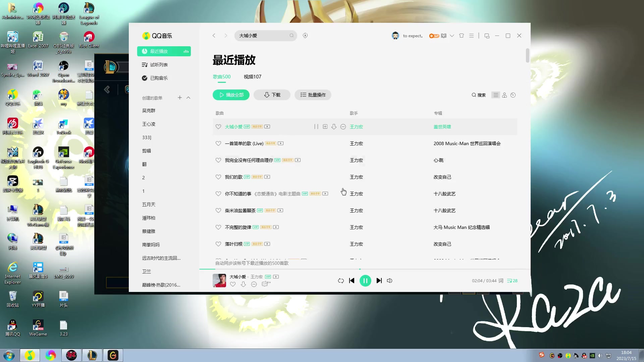Download current song from the player bar
Image resolution: width=644 pixels, height=362 pixels.
pyautogui.click(x=244, y=284)
